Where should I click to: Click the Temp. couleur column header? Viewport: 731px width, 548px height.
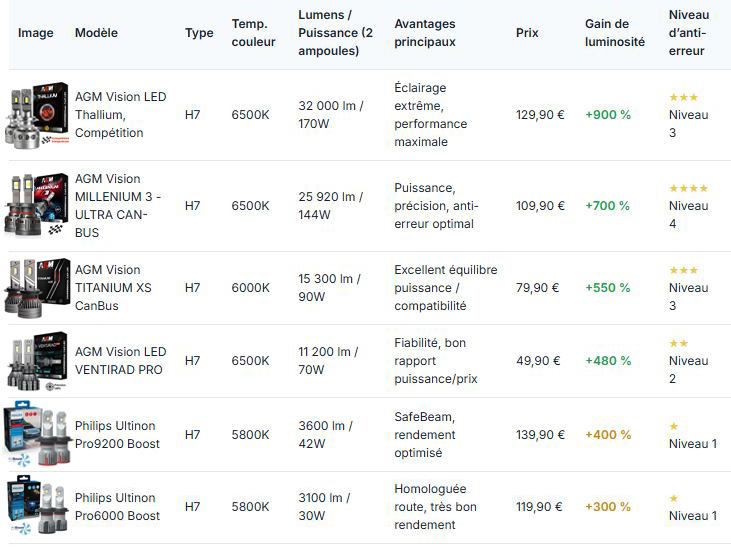tap(253, 33)
